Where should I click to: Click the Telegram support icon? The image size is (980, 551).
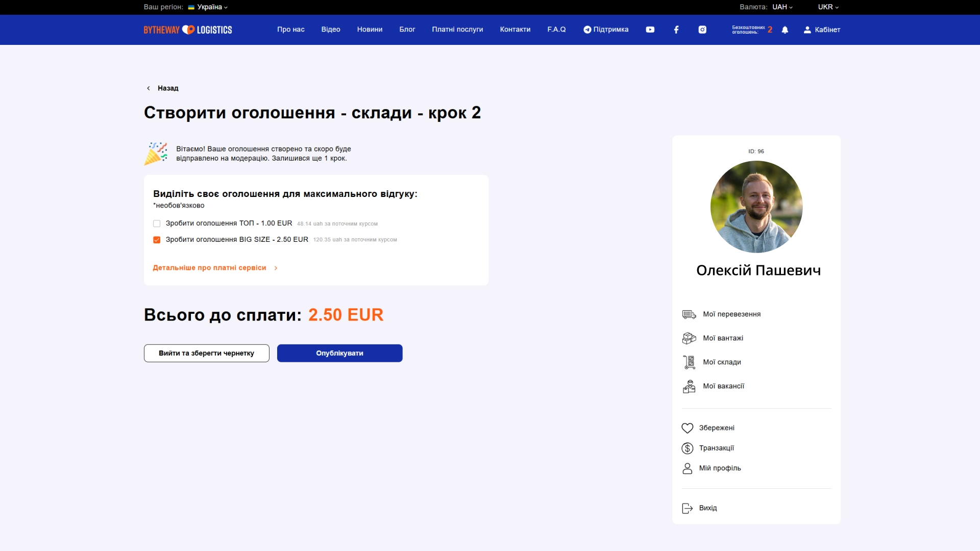tap(587, 30)
